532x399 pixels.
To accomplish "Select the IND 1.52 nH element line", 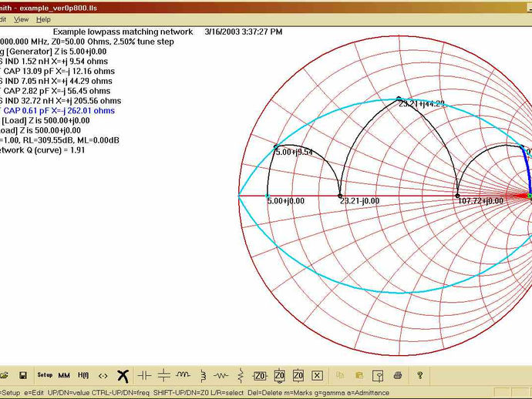I will [54, 62].
